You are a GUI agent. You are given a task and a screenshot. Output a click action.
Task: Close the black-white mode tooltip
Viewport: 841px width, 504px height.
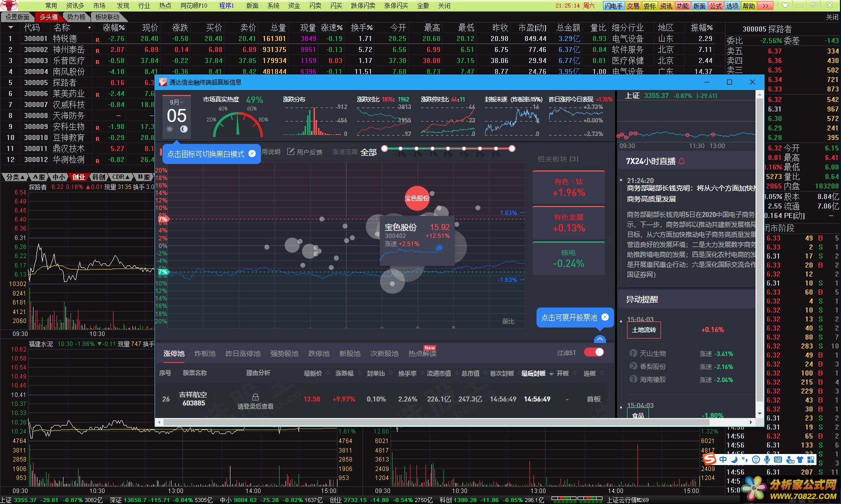252,153
